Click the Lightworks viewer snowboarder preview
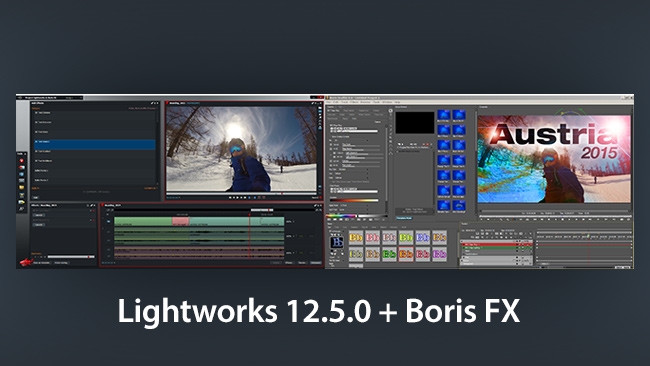The image size is (650, 366). click(242, 149)
